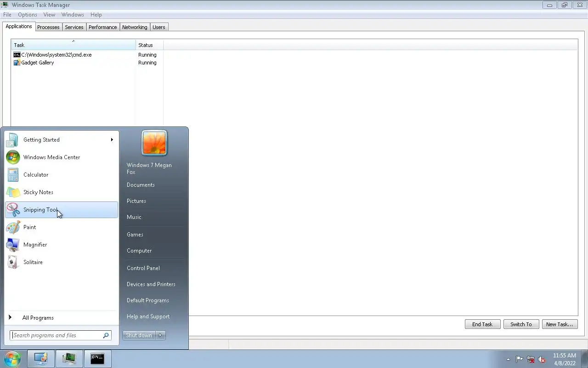Click the Gadget Gallery icon in task list

(17, 63)
